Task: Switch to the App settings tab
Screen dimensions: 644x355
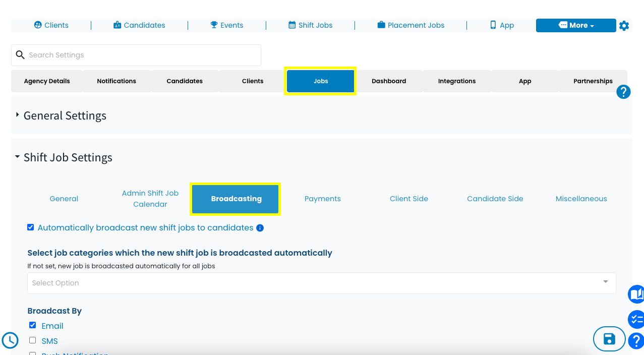Action: pos(525,81)
